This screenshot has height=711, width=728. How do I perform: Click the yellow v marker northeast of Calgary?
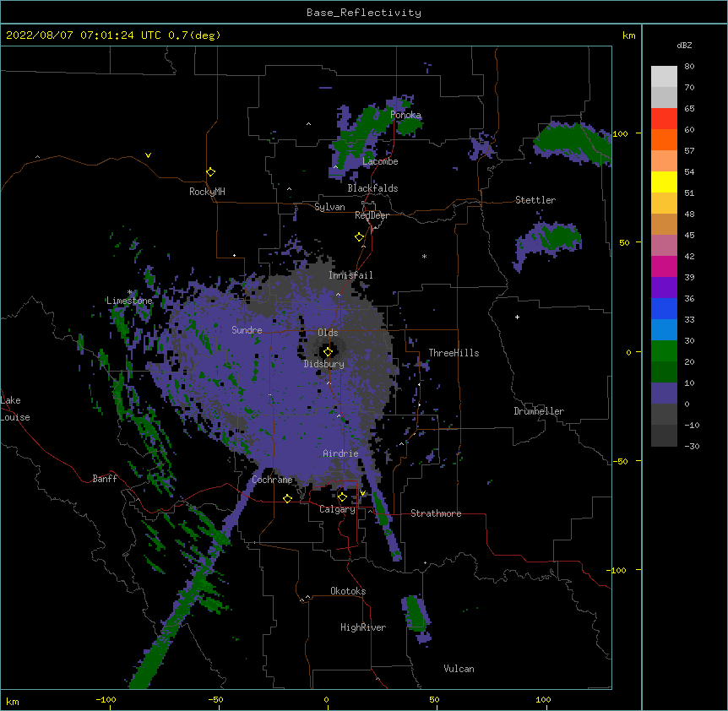pyautogui.click(x=362, y=493)
